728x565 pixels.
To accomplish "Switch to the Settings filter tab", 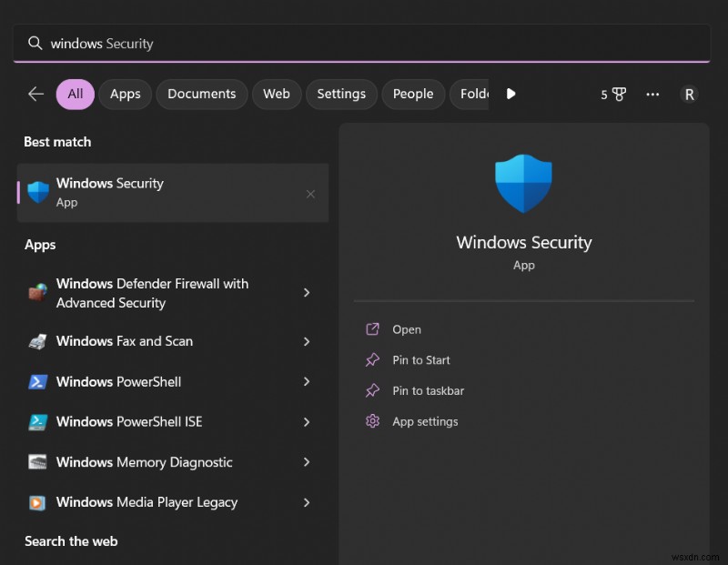I will pos(341,95).
